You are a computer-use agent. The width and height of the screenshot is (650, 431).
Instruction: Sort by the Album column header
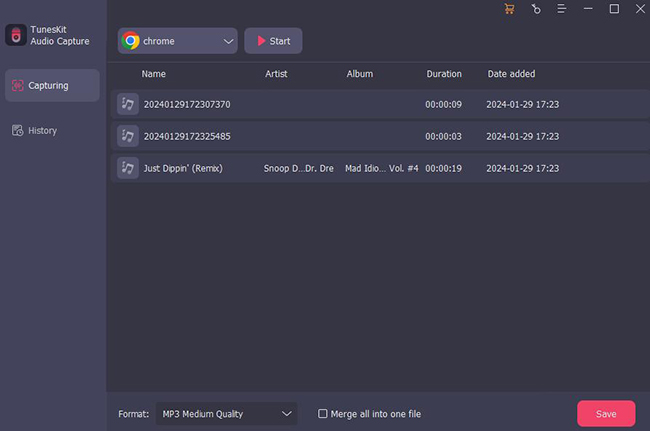point(360,74)
